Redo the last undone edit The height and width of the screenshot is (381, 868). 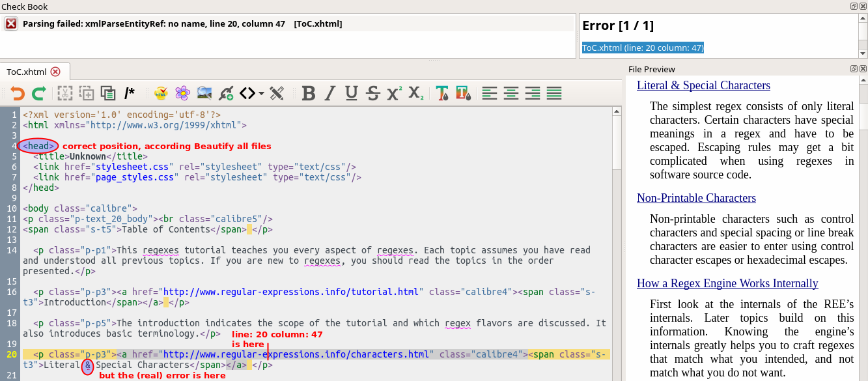[39, 93]
